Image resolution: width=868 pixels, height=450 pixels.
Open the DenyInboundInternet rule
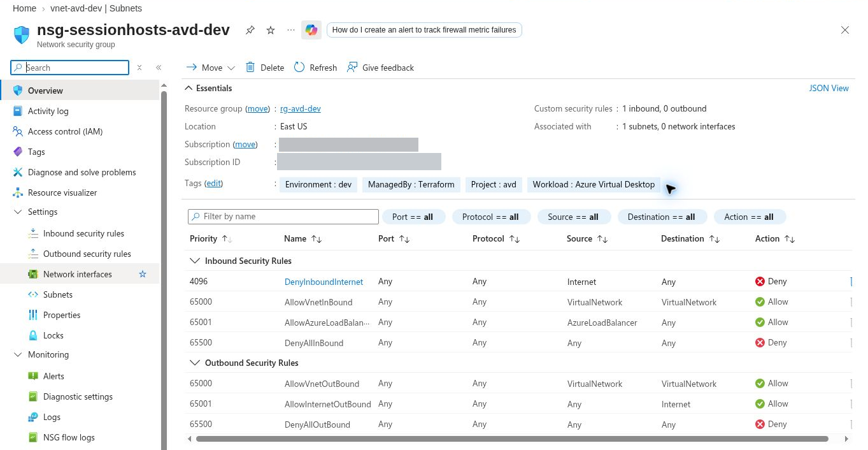[324, 282]
